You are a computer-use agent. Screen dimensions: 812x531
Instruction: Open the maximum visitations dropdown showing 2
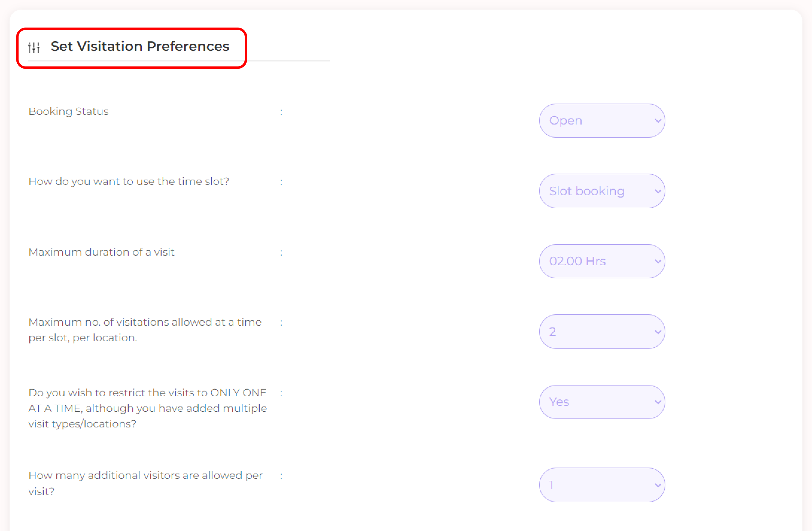pyautogui.click(x=602, y=332)
